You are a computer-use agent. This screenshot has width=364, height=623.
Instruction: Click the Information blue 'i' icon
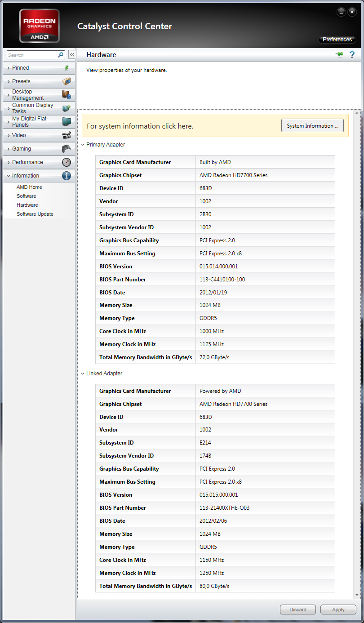(x=67, y=176)
